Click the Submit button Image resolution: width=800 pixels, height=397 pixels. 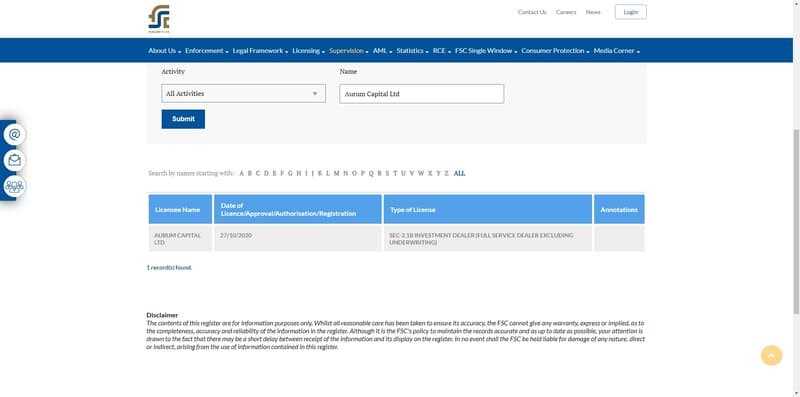(183, 119)
